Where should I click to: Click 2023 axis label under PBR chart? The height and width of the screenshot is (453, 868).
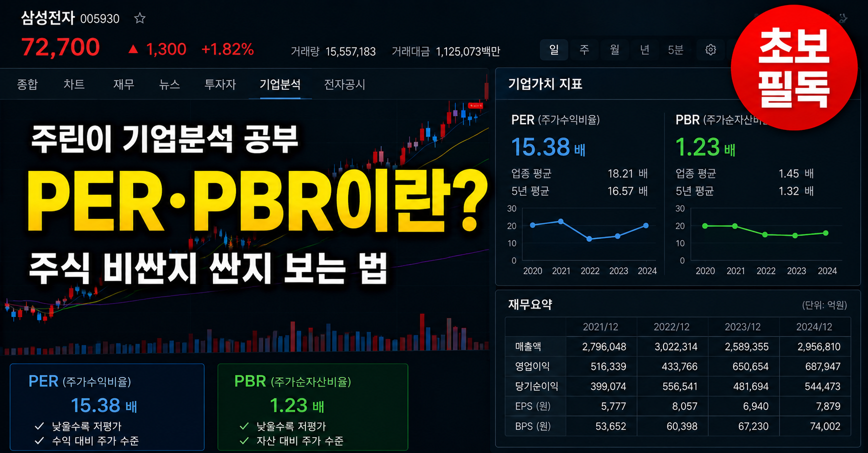(796, 270)
